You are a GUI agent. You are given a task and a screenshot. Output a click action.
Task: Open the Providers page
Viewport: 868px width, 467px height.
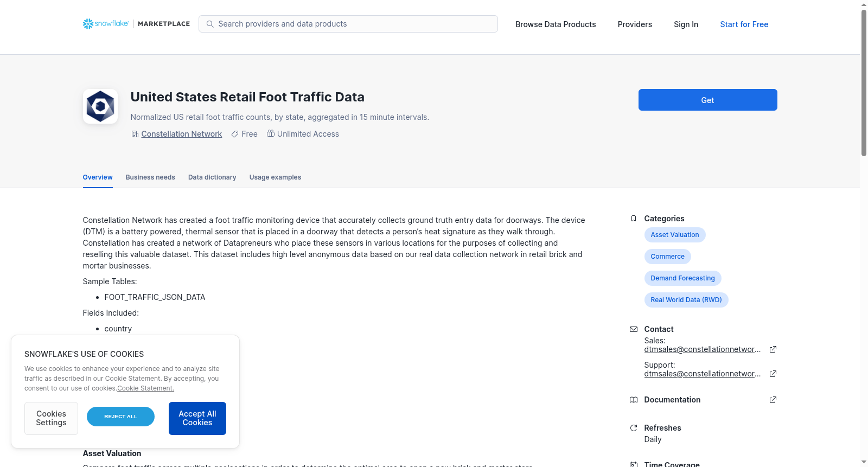coord(635,24)
